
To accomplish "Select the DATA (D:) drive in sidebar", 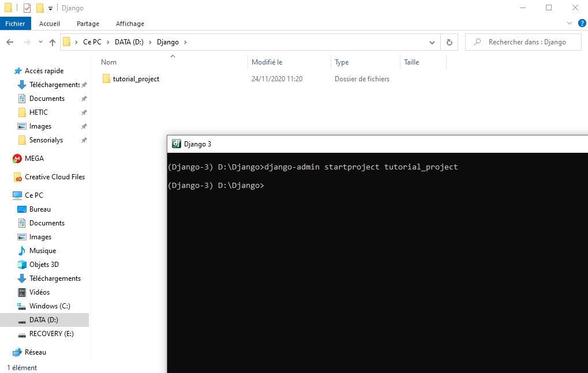I will [43, 320].
